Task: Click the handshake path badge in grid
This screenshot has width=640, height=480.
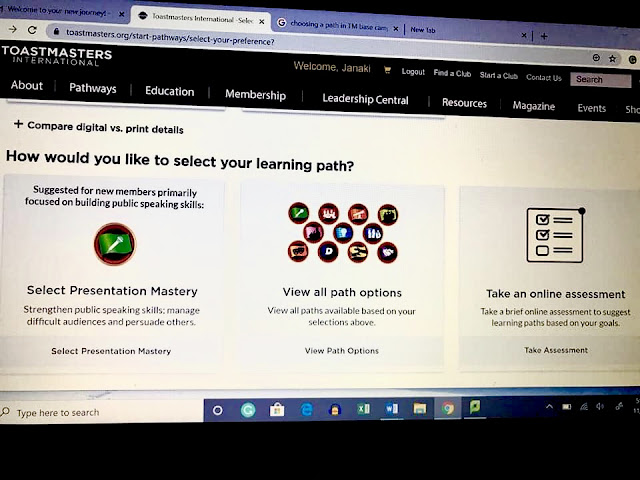Action: [x=387, y=252]
